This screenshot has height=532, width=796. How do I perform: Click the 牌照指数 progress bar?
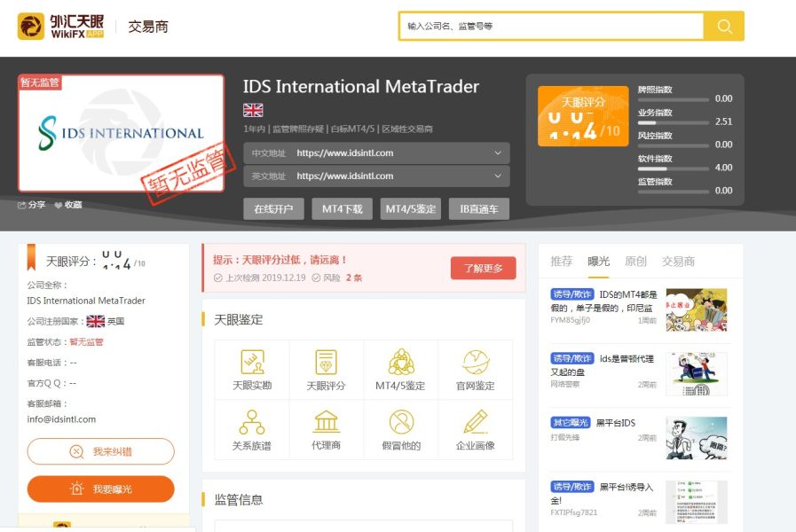click(674, 99)
